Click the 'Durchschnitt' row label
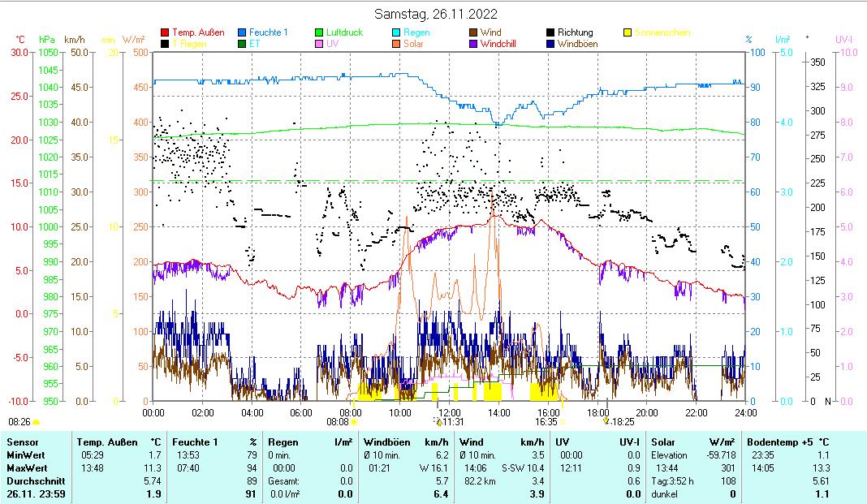This screenshot has width=867, height=504. (36, 481)
